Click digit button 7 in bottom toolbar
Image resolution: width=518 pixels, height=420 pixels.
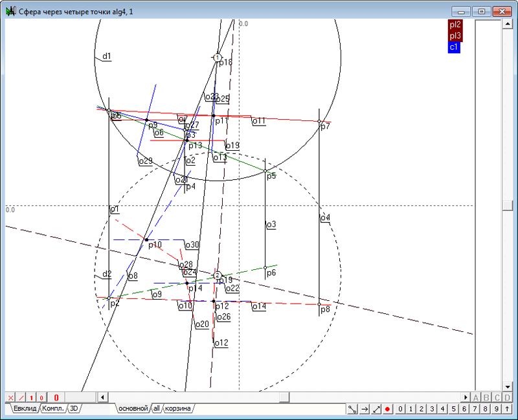pos(475,409)
